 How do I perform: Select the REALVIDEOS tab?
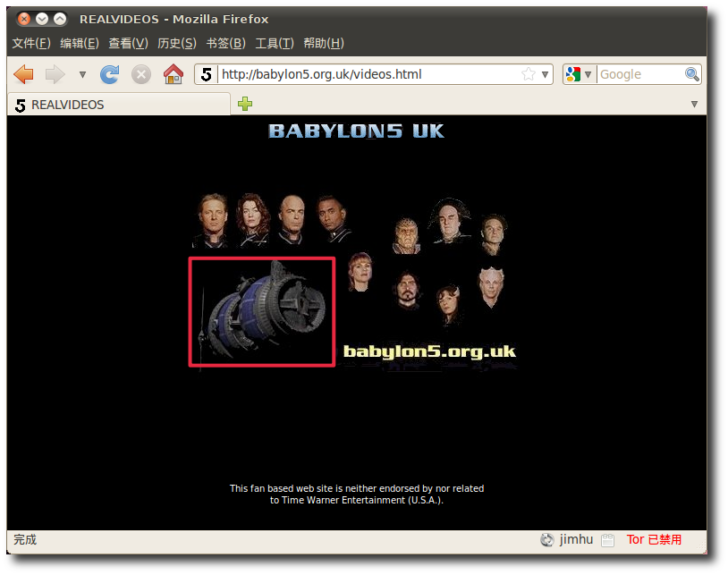click(119, 105)
